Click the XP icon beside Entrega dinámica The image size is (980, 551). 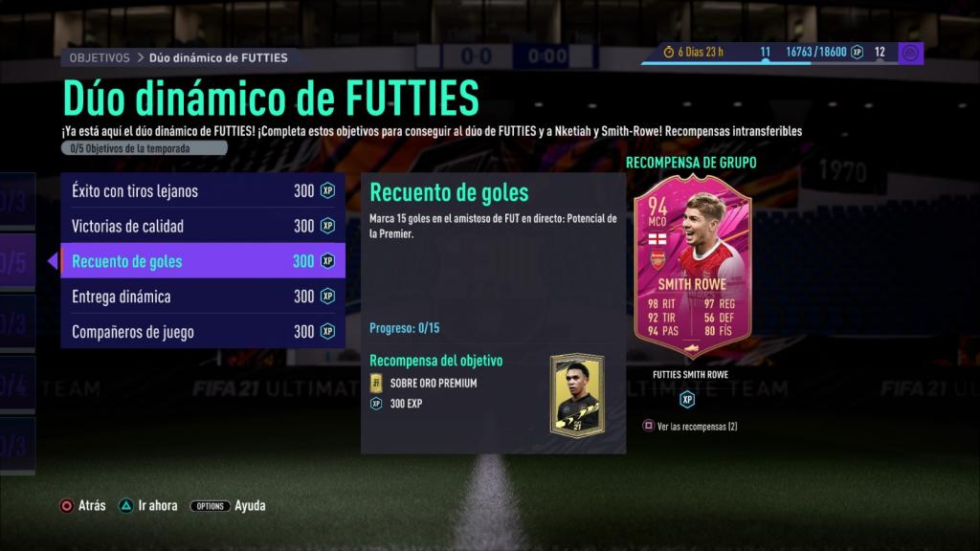click(x=327, y=297)
